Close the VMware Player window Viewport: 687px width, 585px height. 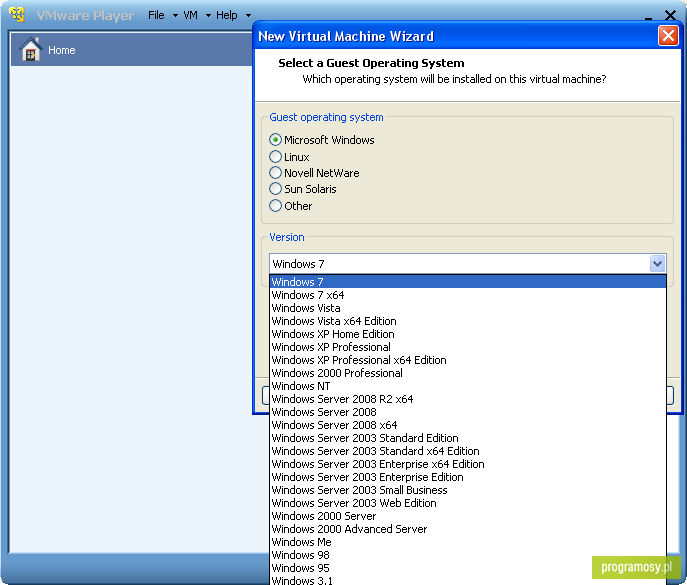pyautogui.click(x=670, y=15)
